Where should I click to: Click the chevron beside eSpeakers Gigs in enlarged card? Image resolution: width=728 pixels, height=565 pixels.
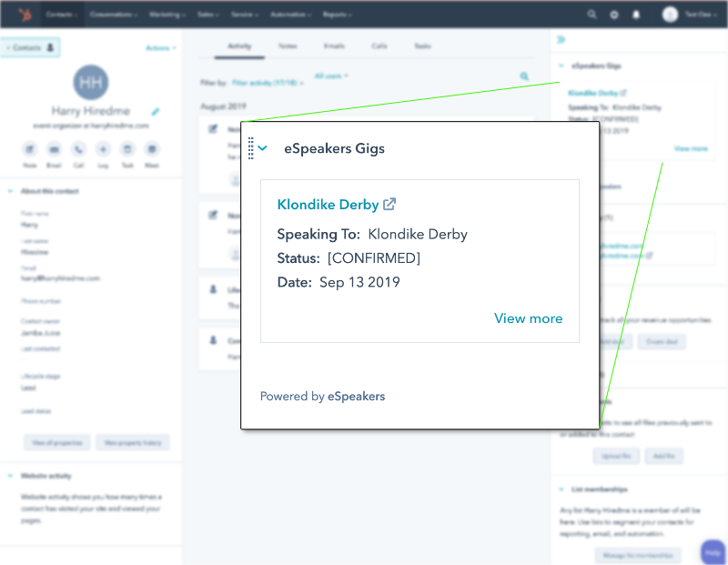[263, 148]
